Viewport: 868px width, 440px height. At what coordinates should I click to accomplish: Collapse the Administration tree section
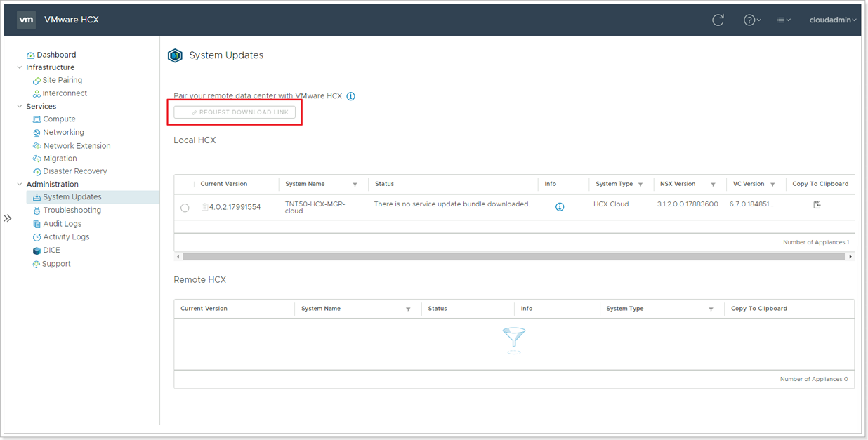point(20,185)
